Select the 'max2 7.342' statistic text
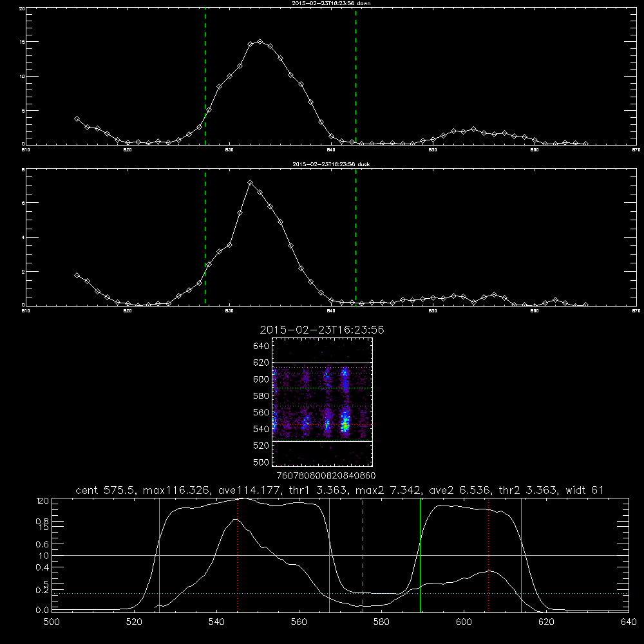 click(x=387, y=490)
